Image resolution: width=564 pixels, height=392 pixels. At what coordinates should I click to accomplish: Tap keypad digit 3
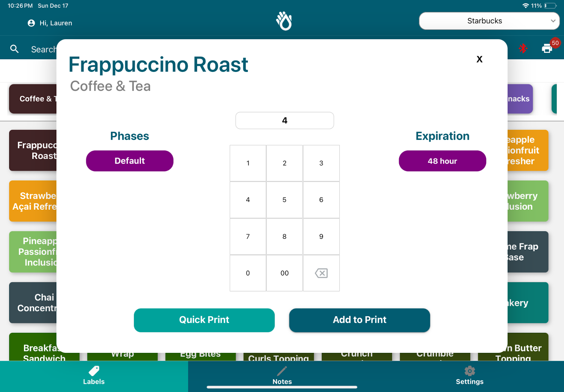click(321, 163)
